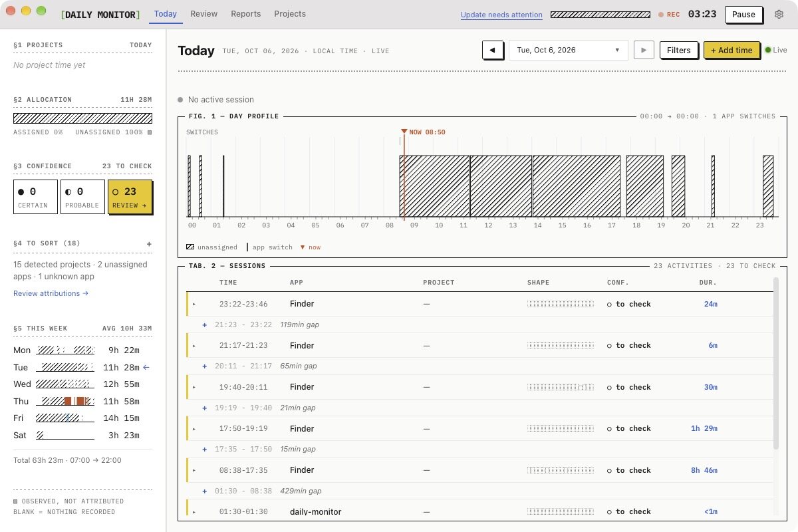The width and height of the screenshot is (798, 532).
Task: Select the Mon row in This Week
Action: pos(82,350)
